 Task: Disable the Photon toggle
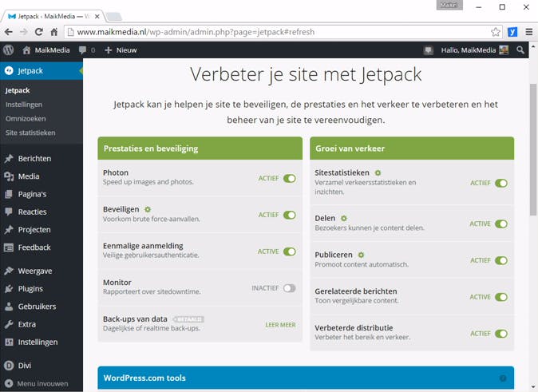click(289, 179)
